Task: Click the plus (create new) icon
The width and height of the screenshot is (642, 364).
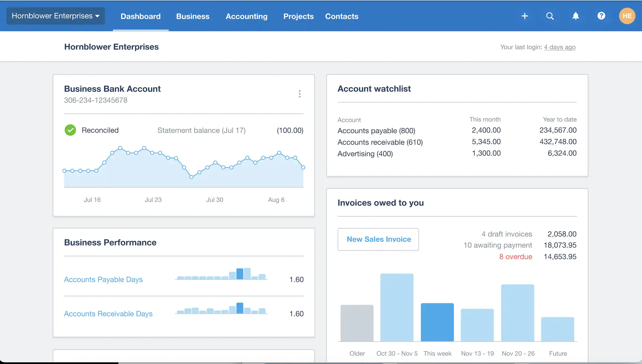Action: pos(524,16)
